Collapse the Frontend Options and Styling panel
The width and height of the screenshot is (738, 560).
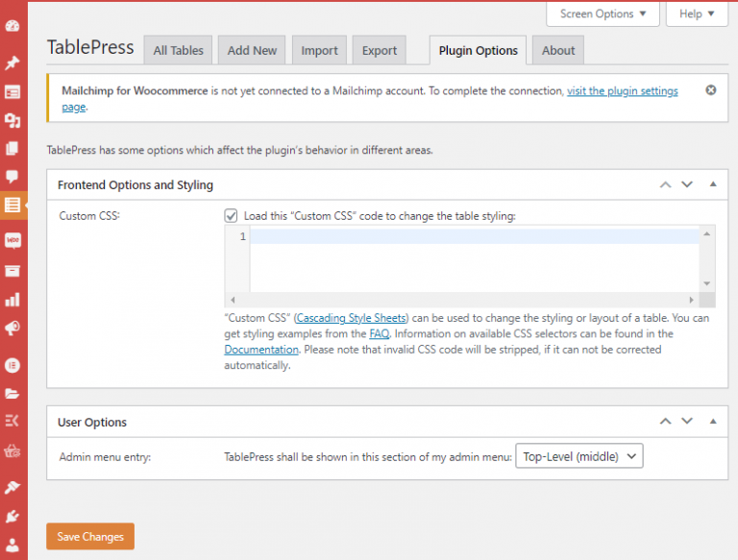[x=713, y=184]
